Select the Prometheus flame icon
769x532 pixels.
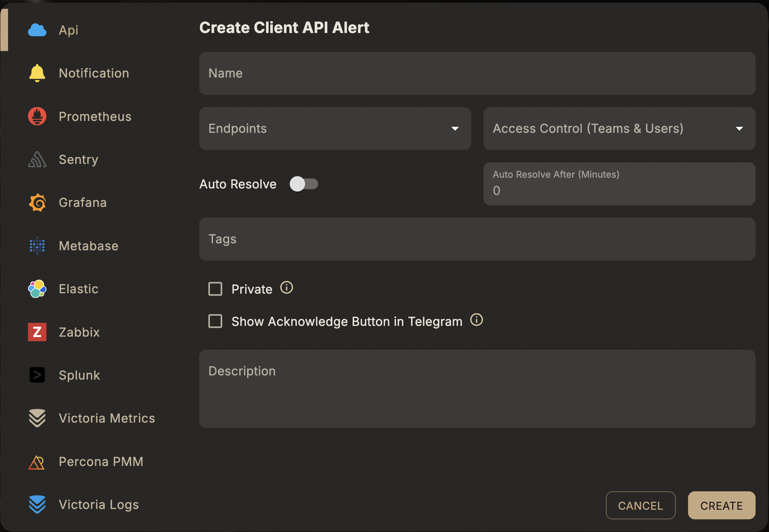coord(37,116)
